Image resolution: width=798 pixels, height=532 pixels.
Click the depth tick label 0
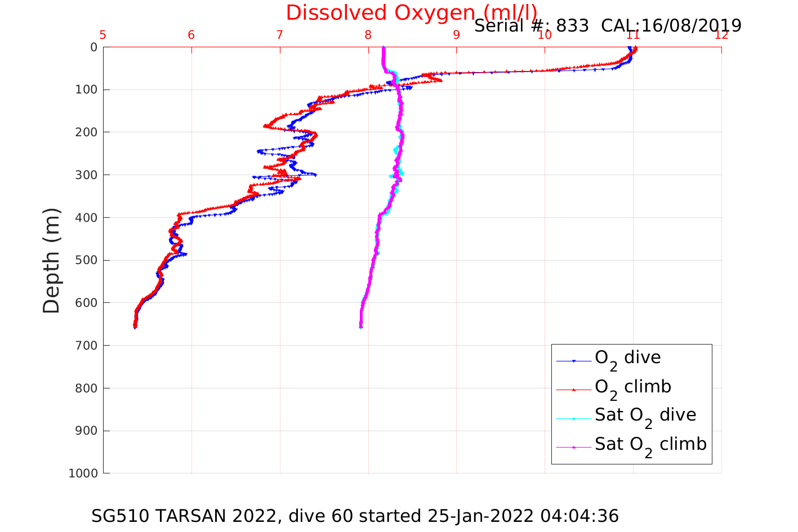pos(94,47)
